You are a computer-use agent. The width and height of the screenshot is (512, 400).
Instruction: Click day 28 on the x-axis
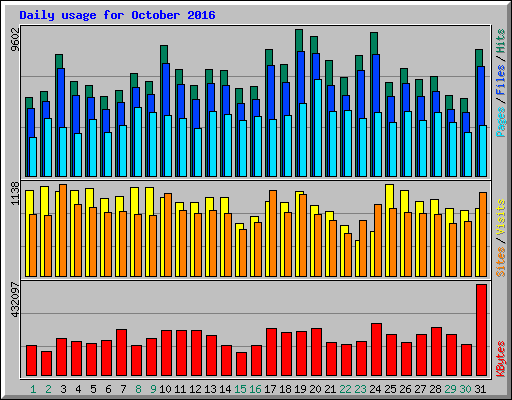pos(435,389)
